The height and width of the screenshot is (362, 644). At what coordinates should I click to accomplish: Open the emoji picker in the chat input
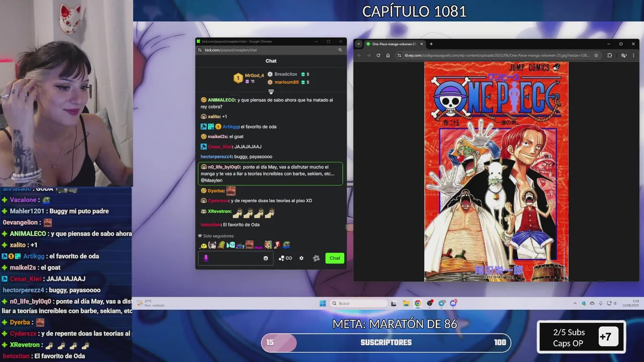click(x=266, y=258)
